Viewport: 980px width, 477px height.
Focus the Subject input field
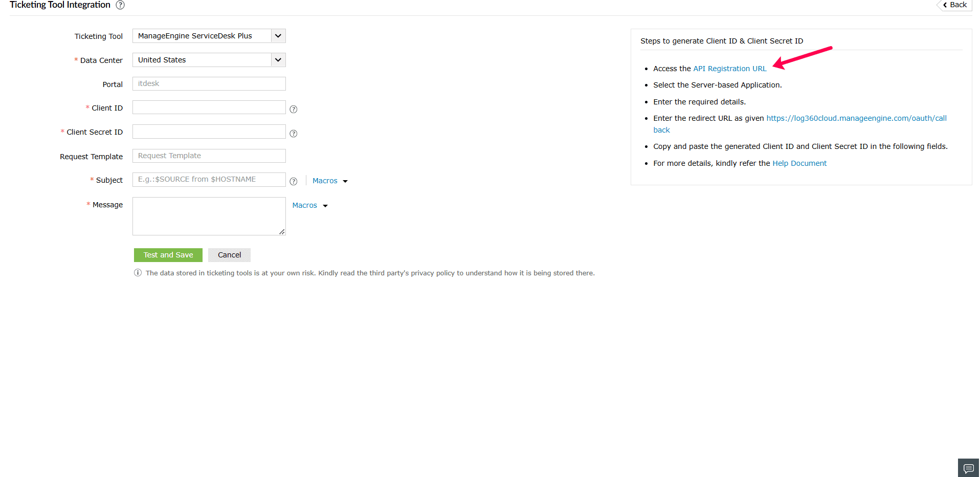[209, 180]
